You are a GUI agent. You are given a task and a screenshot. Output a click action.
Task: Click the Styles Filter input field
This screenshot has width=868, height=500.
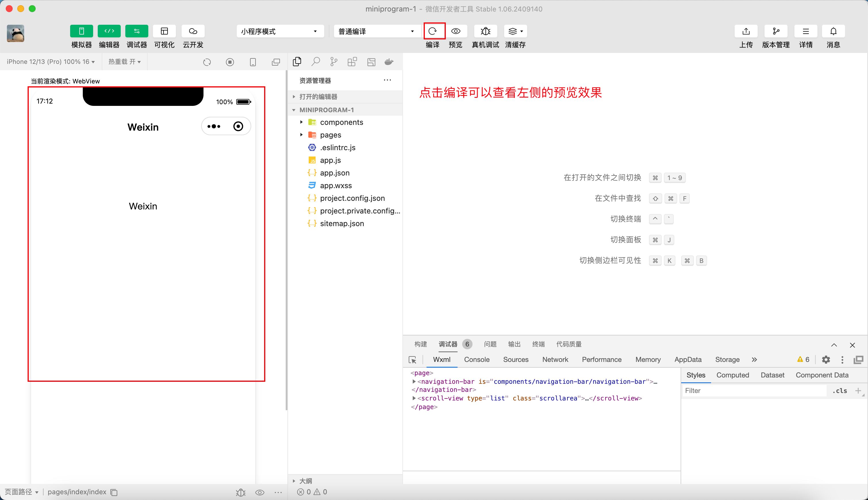point(755,391)
